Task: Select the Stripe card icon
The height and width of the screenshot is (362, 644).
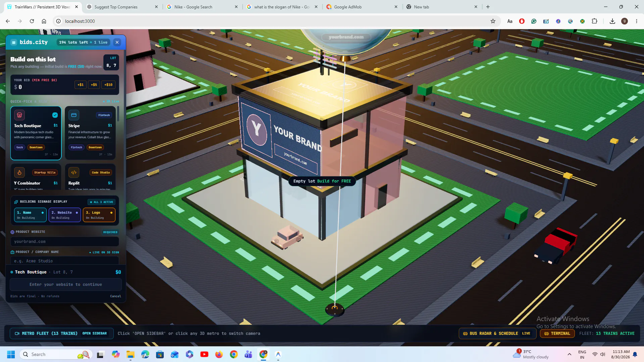Action: (74, 115)
